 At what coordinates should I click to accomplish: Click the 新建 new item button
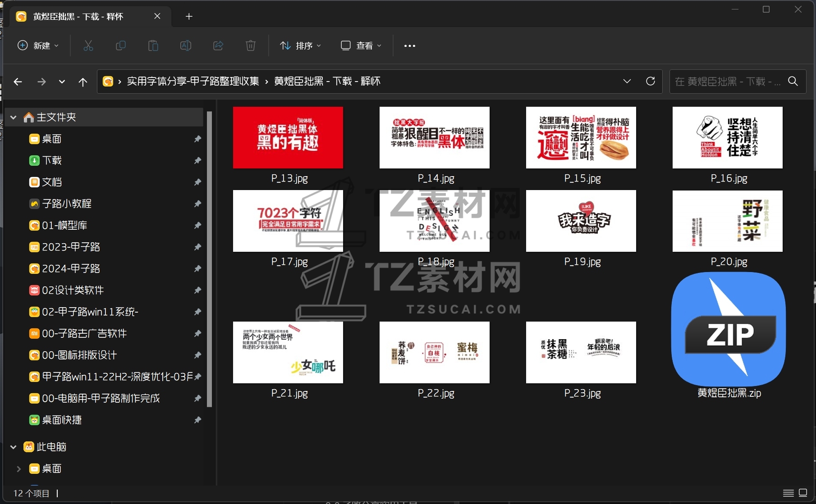tap(38, 45)
